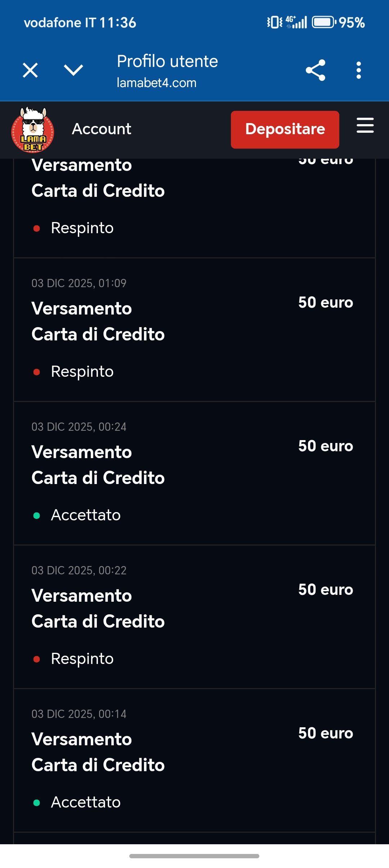Tap the 50 euro amount for 00:22 deposit
Image resolution: width=389 pixels, height=868 pixels.
[326, 589]
